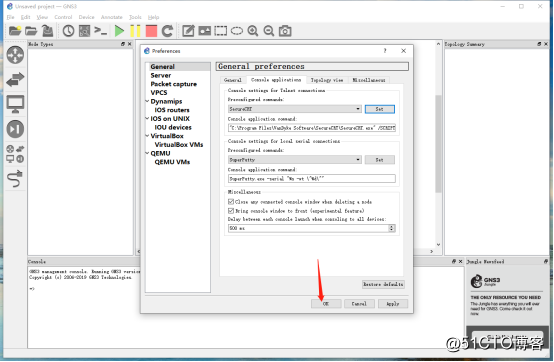554x362 pixels.
Task: Toggle bring console window to front checkbox
Action: pyautogui.click(x=231, y=211)
